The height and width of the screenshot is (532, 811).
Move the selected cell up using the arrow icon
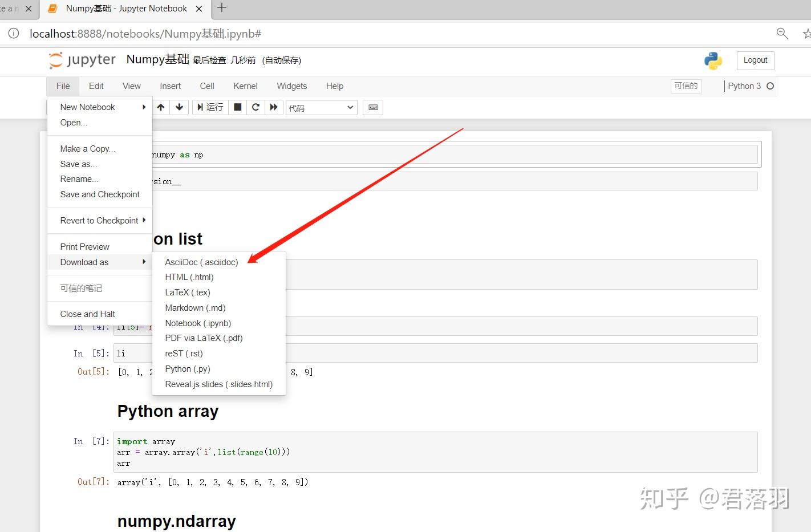pos(160,107)
